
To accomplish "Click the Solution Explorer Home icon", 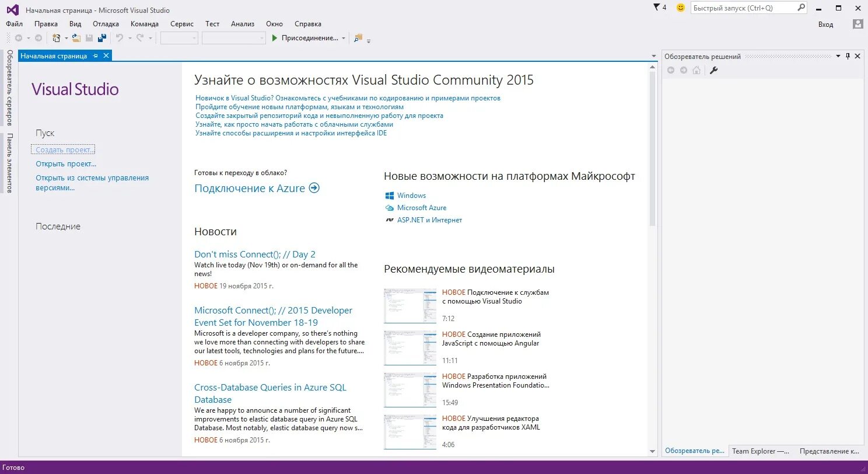I will point(696,70).
